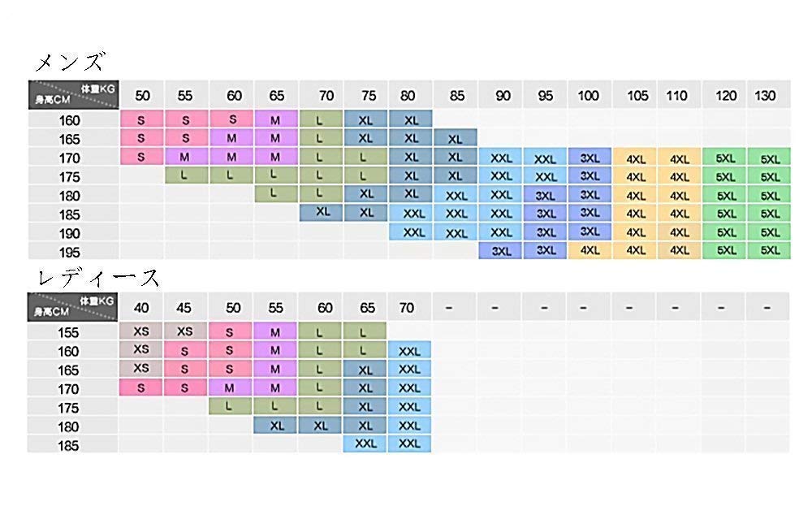Click the women's table 体重KG/身高CM corner cell
Screen dimensions: 812x528
(x=74, y=306)
